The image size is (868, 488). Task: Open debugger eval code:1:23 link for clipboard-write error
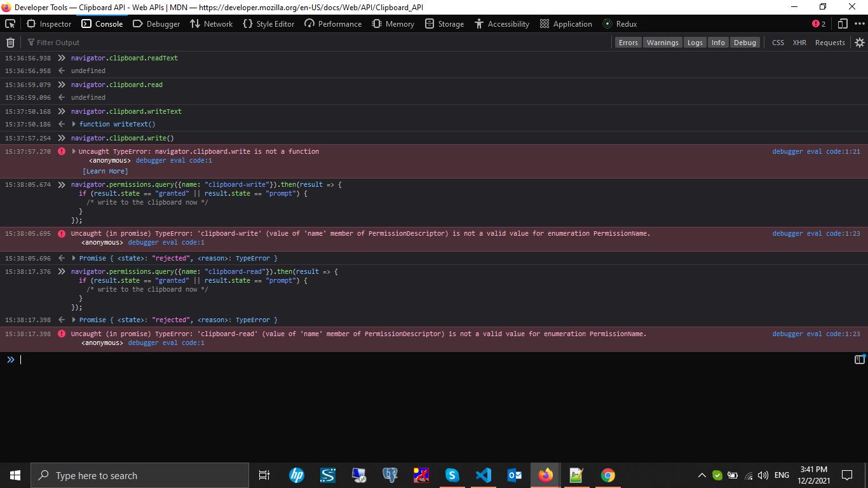816,233
